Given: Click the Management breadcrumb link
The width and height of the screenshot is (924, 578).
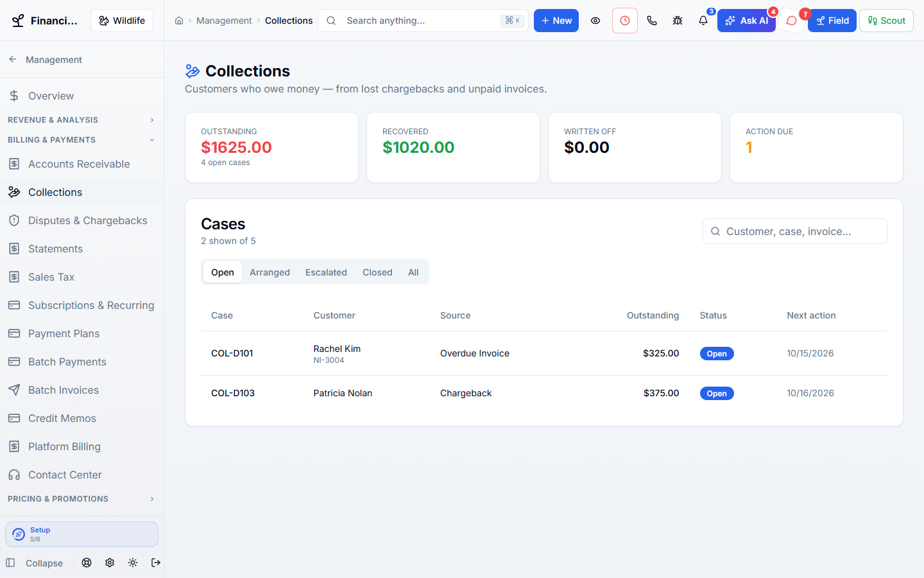Looking at the screenshot, I should click(x=224, y=21).
